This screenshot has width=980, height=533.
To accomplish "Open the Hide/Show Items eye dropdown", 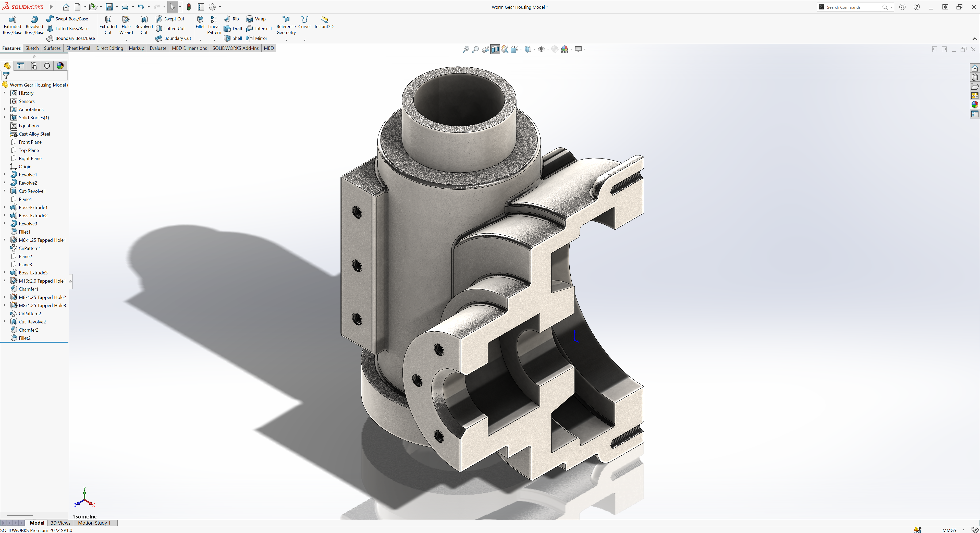I will 548,49.
